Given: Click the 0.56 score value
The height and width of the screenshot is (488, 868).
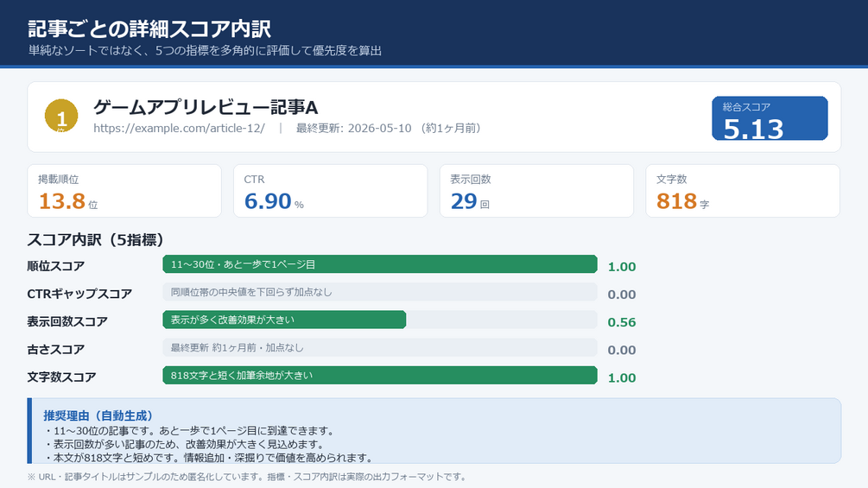Looking at the screenshot, I should click(x=622, y=322).
